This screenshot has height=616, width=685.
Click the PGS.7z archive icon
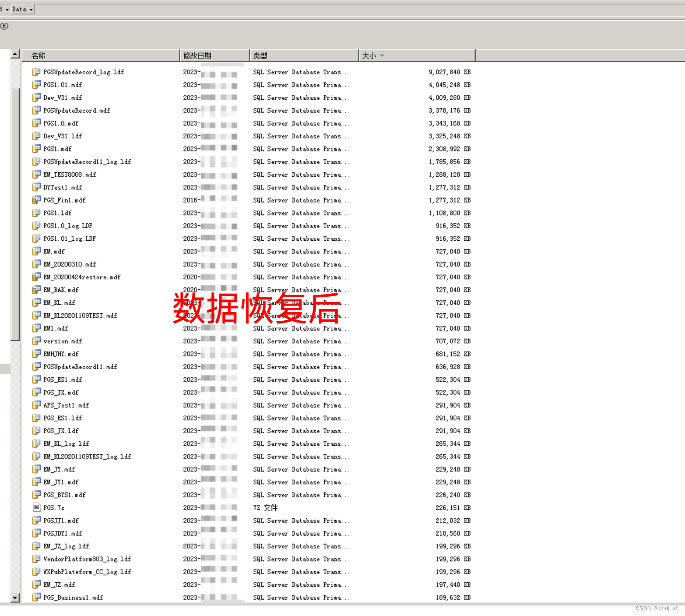click(36, 507)
